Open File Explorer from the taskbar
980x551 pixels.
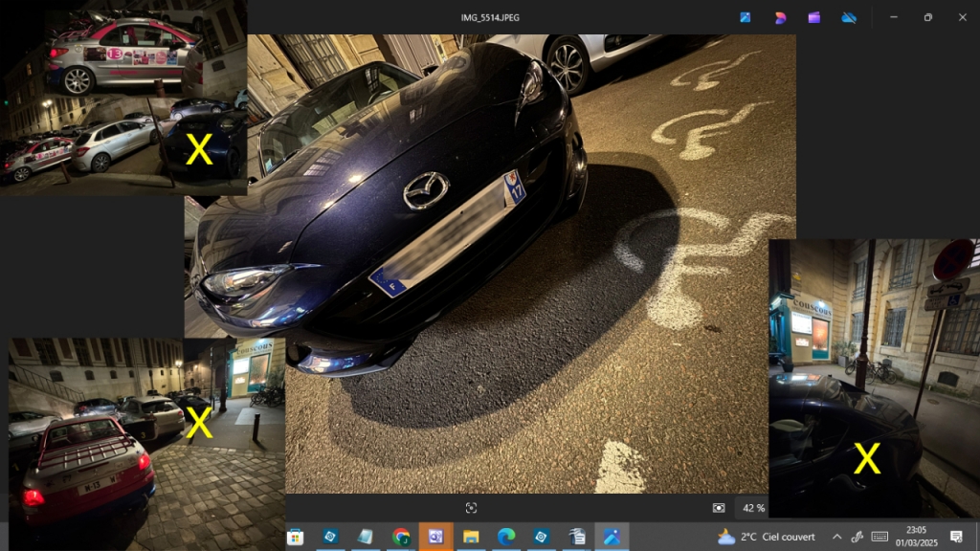(x=471, y=537)
